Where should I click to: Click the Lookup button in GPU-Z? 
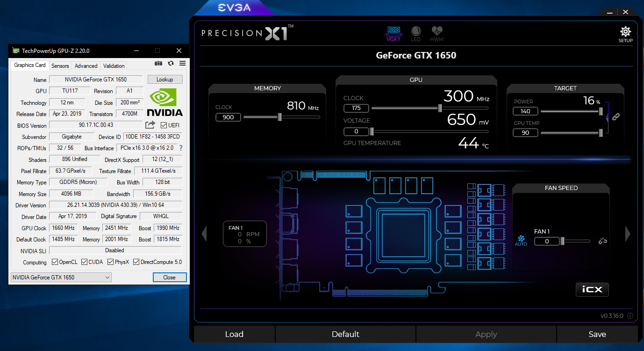pyautogui.click(x=165, y=80)
